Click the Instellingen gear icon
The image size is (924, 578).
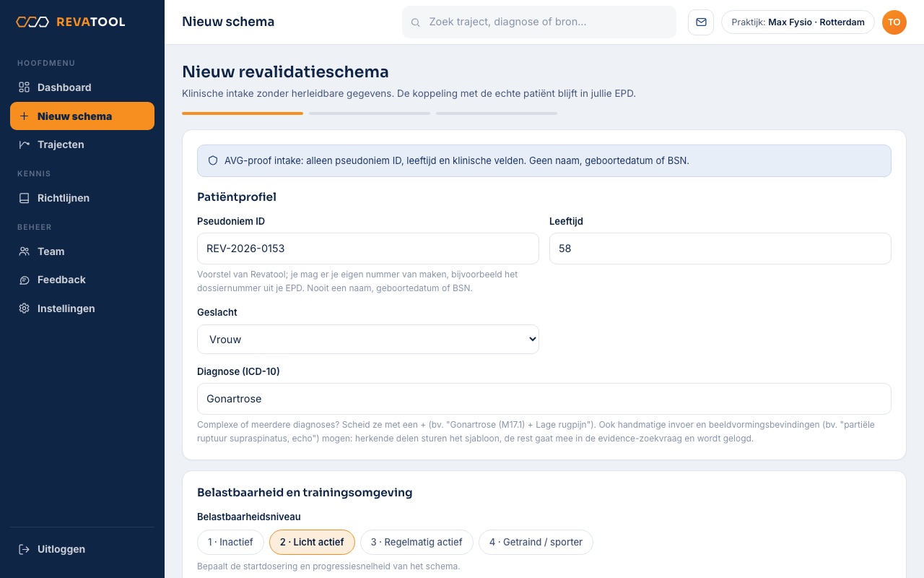click(x=24, y=309)
